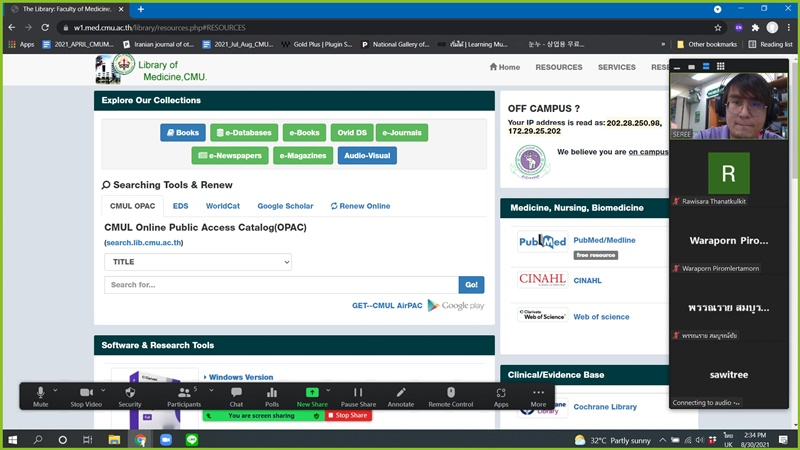Open Zoom Polls
Image resolution: width=800 pixels, height=450 pixels.
(x=271, y=395)
